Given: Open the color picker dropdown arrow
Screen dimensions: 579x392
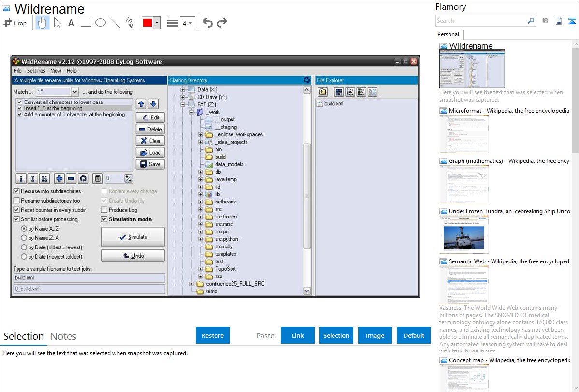Looking at the screenshot, I should (157, 23).
